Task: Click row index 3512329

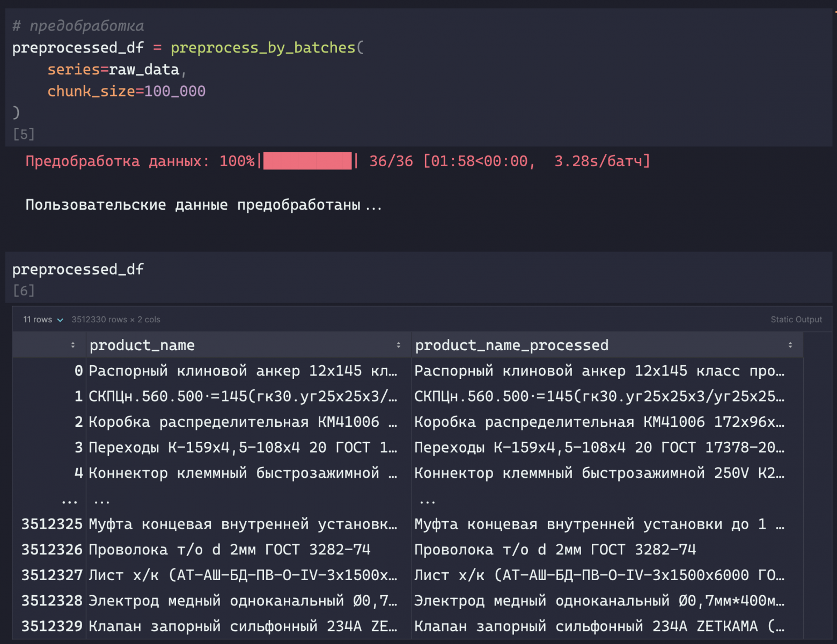Action: [52, 626]
